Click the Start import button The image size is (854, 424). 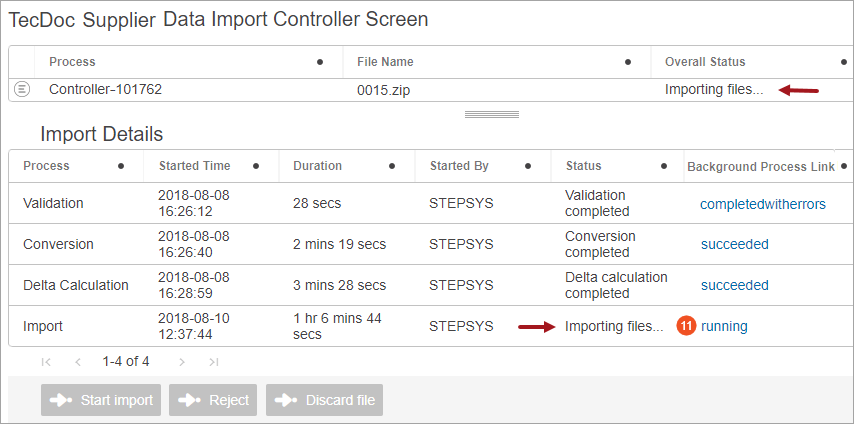[101, 400]
